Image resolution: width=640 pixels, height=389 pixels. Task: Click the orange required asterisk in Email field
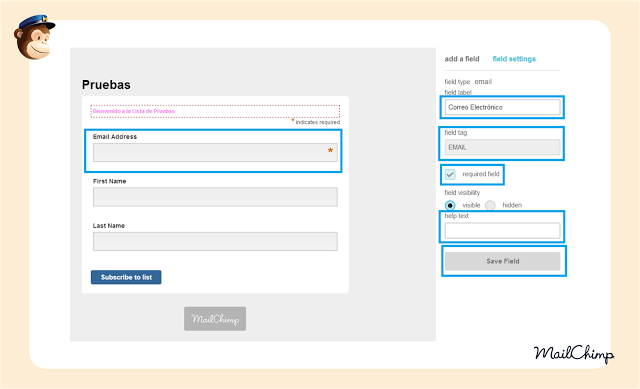click(x=330, y=151)
